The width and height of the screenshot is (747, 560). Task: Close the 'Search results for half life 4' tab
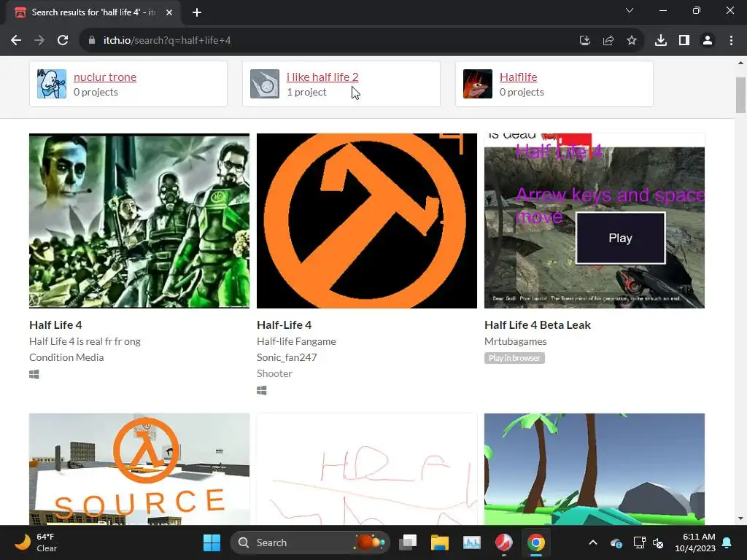point(169,12)
